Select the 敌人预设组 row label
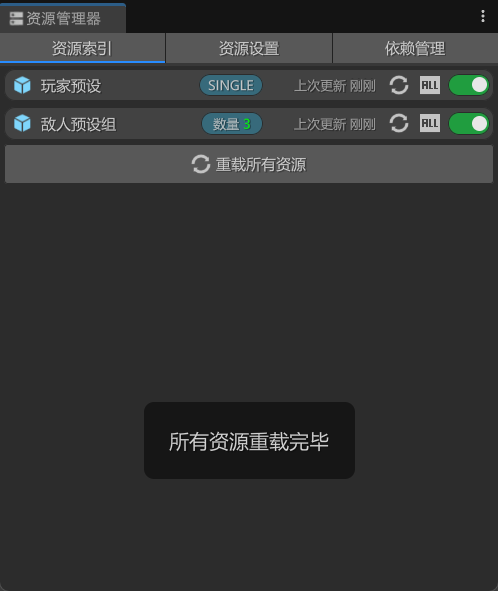The height and width of the screenshot is (591, 498). (78, 124)
